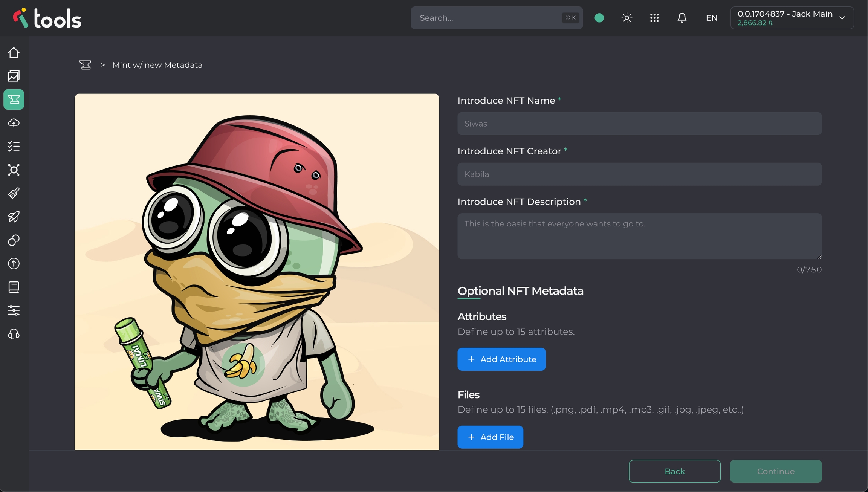Open the Home icon in sidebar
This screenshot has height=492, width=868.
coord(14,53)
